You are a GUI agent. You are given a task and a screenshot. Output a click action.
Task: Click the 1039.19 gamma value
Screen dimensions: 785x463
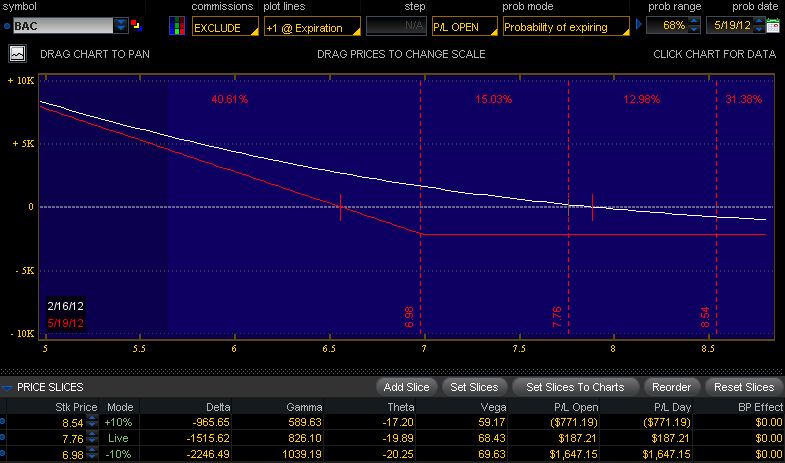(x=304, y=454)
